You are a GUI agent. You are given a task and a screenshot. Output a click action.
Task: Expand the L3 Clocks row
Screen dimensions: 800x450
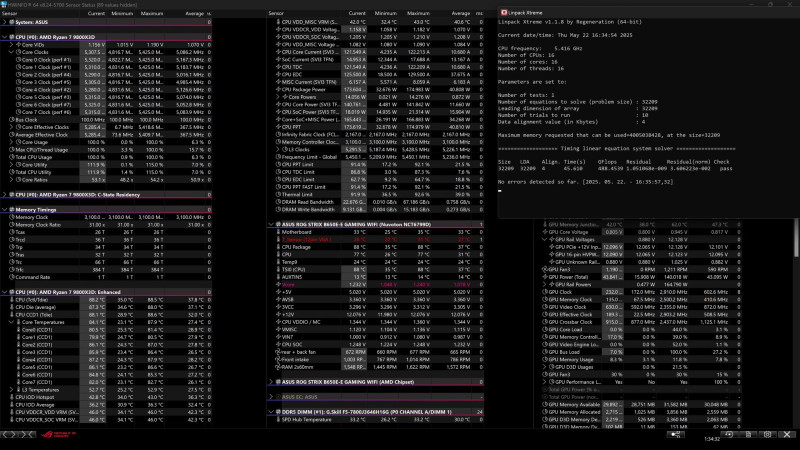pos(278,149)
